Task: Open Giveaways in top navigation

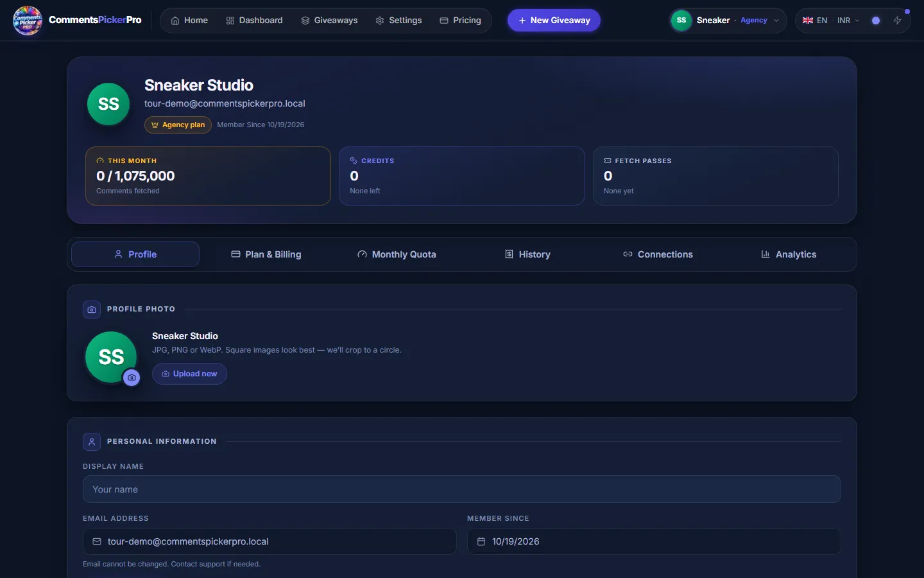Action: tap(329, 21)
